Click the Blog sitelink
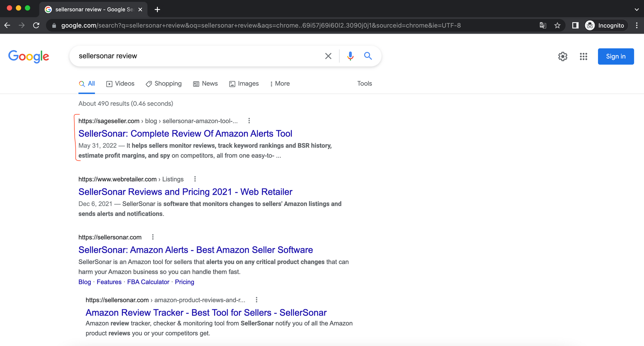The image size is (644, 346). [x=85, y=282]
